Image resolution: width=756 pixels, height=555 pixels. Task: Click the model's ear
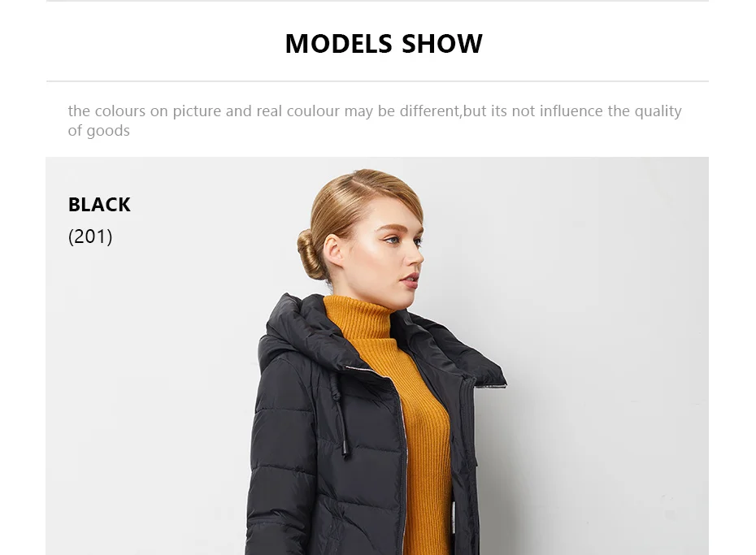332,250
